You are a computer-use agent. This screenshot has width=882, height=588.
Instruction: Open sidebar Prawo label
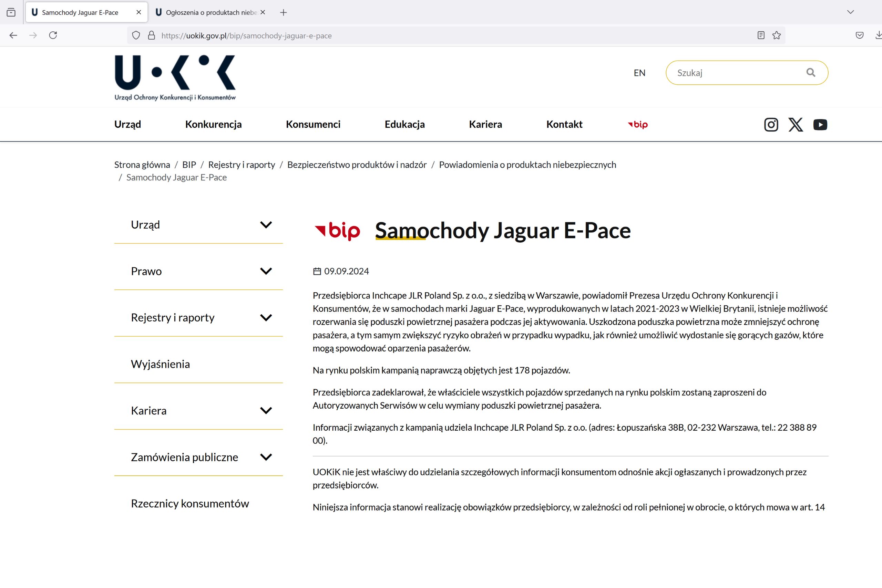click(146, 271)
